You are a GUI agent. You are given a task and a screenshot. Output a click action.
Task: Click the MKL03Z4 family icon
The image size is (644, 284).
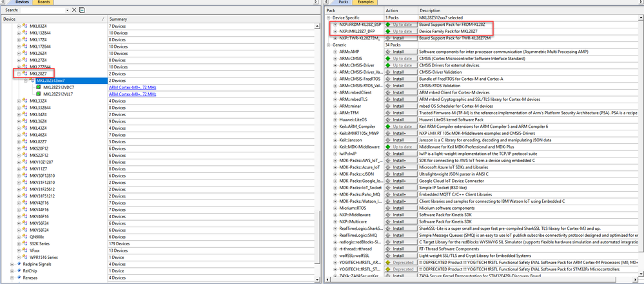click(24, 26)
